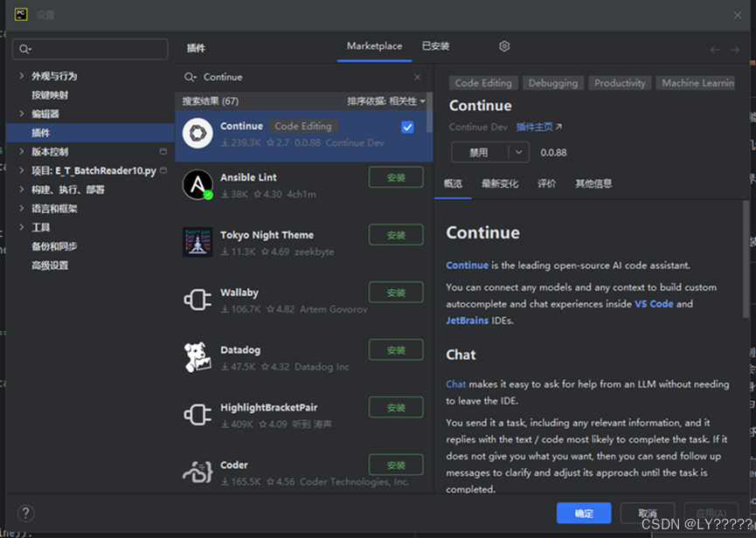Install the Ansible Lint plugin
Screen dimensions: 756x538
396,177
